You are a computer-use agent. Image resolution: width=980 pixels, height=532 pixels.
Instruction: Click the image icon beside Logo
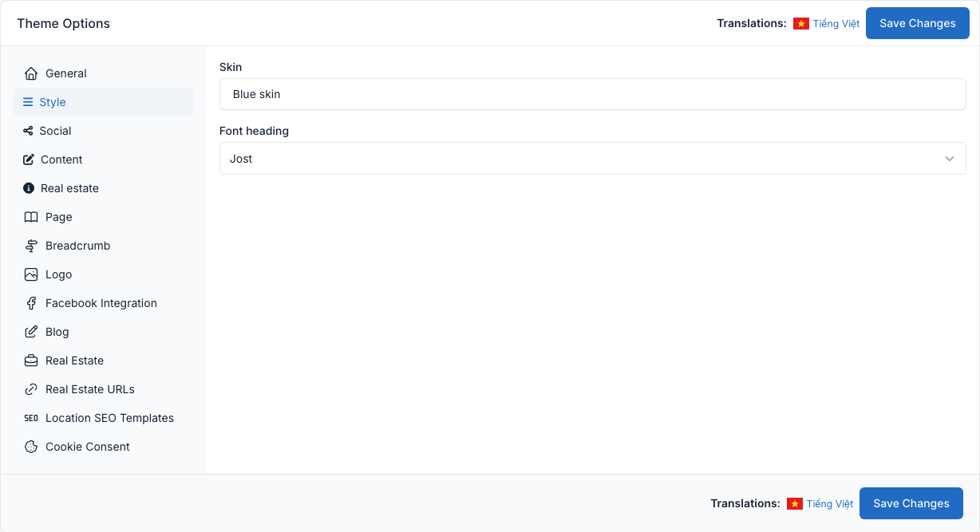(x=31, y=274)
